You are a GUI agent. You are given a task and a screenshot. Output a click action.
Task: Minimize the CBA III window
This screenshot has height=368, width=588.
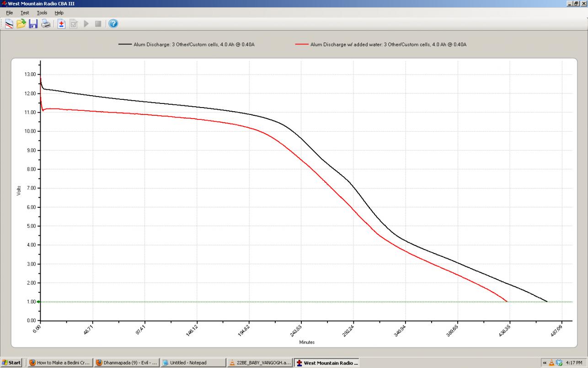click(x=570, y=4)
